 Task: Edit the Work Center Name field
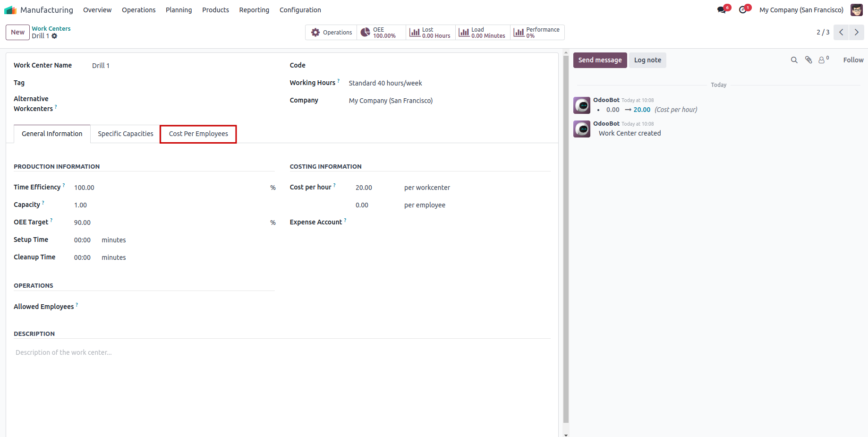pyautogui.click(x=184, y=66)
